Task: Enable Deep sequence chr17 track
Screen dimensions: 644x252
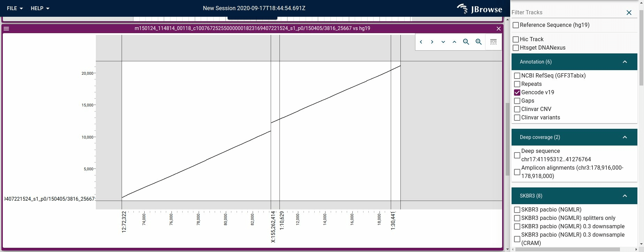Action: coord(517,155)
